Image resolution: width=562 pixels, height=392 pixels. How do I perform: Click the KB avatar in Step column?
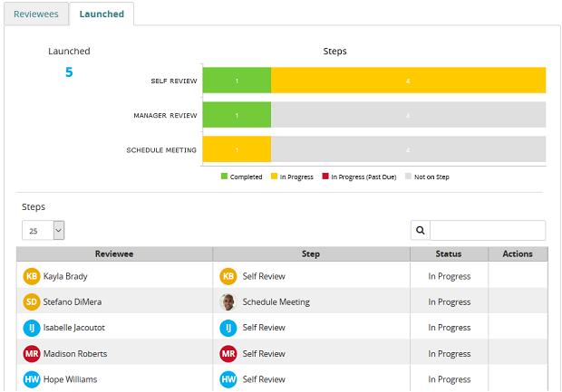[x=228, y=276]
